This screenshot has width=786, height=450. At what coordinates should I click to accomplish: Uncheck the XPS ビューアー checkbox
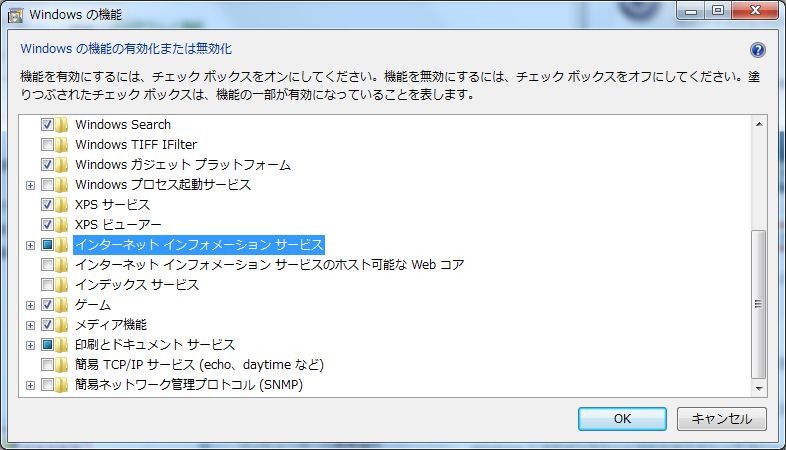click(47, 224)
